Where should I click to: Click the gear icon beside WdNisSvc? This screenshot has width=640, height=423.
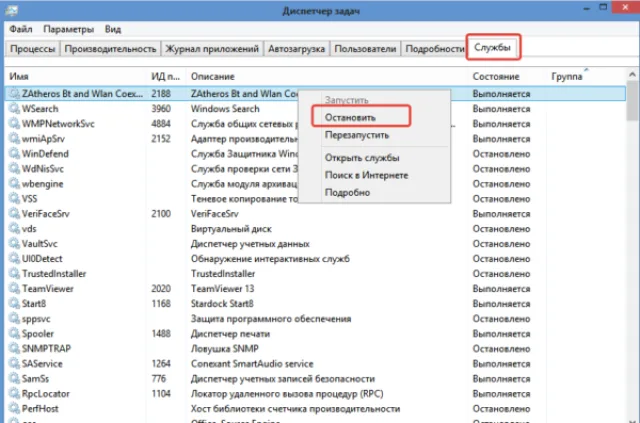[x=14, y=169]
